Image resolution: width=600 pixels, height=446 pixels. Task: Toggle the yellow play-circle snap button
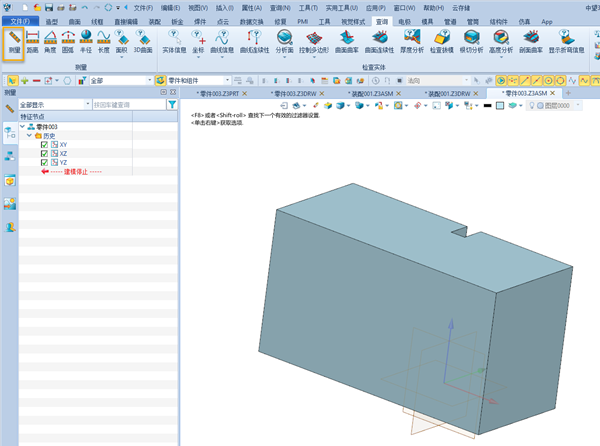[501, 80]
